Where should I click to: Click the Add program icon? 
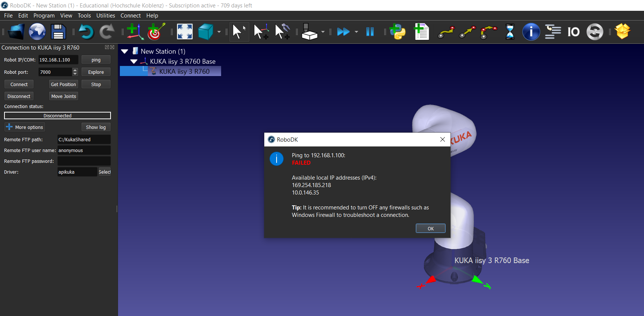pyautogui.click(x=421, y=32)
